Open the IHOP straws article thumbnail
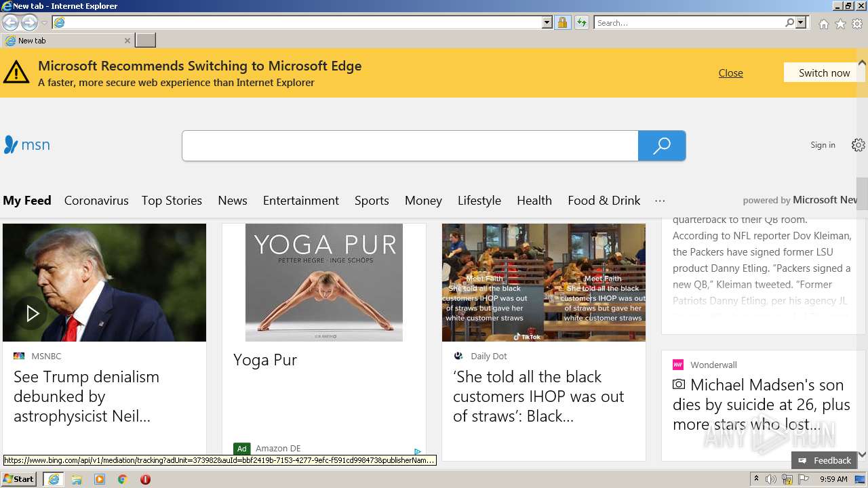This screenshot has width=868, height=488. coord(544,283)
